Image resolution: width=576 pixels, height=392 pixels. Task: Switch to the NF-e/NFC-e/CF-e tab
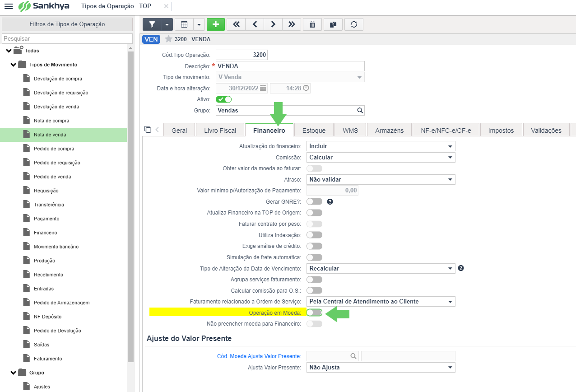coord(446,130)
